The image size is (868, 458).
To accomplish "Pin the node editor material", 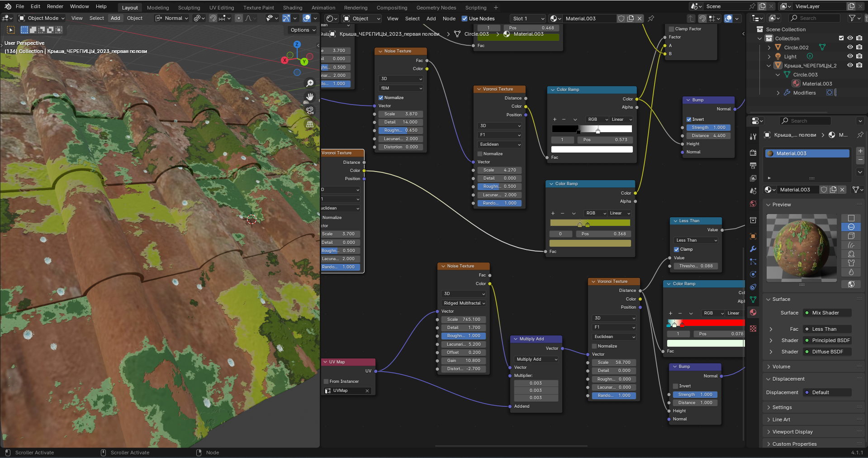I will (651, 19).
